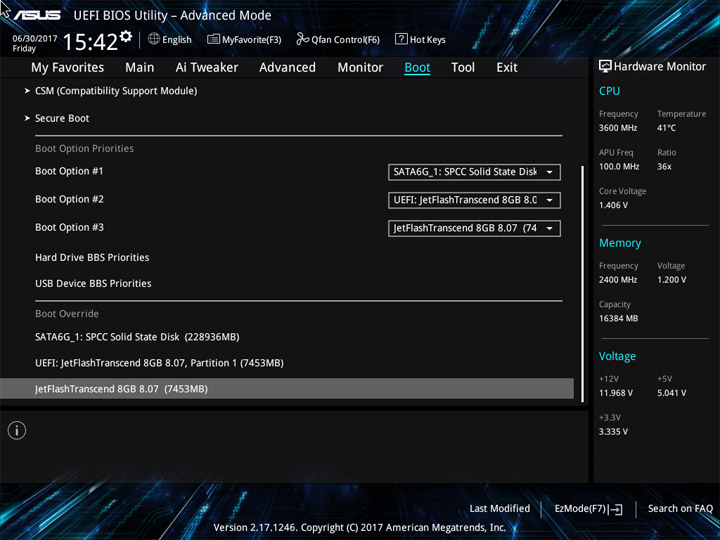Screen dimensions: 720x540
Task: Open the Exit tab
Action: pos(507,68)
